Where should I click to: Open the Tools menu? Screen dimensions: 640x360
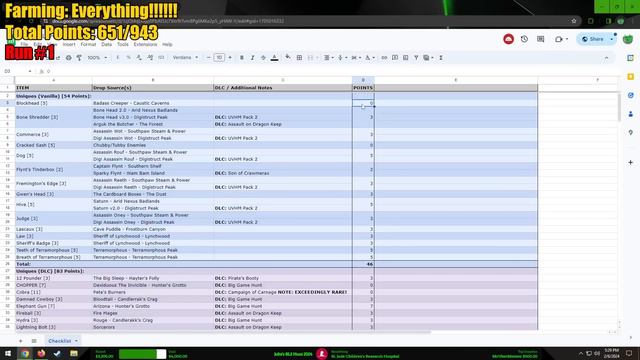pos(123,44)
